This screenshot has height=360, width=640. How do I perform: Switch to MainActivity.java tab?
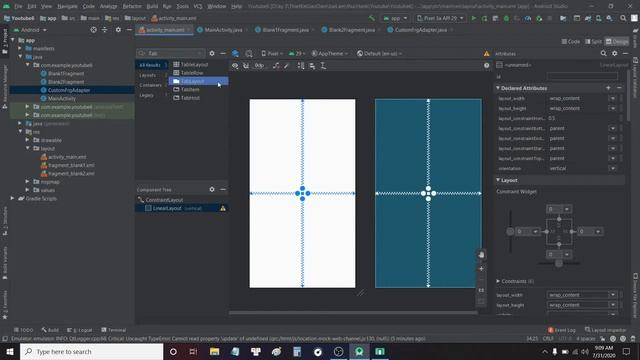click(x=223, y=30)
